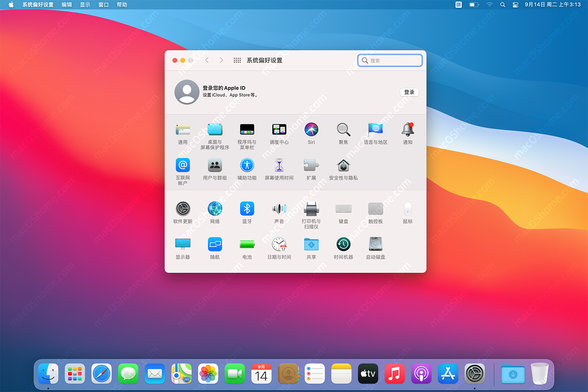
Task: Open 用户与群组 preferences
Action: point(215,165)
